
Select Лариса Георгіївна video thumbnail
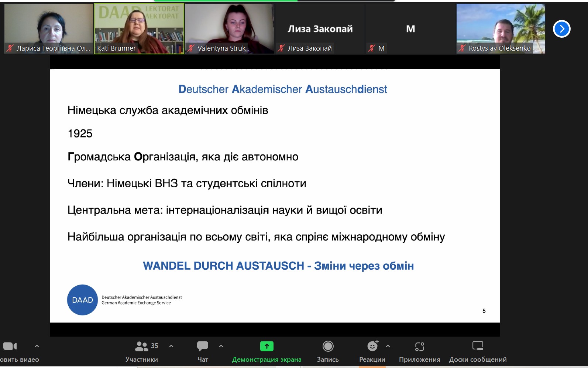49,29
